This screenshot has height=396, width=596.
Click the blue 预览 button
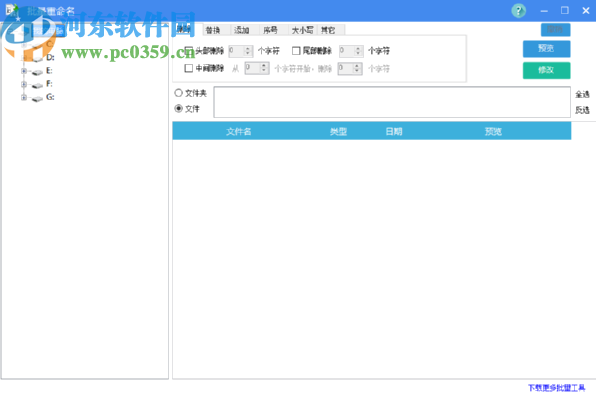[546, 49]
